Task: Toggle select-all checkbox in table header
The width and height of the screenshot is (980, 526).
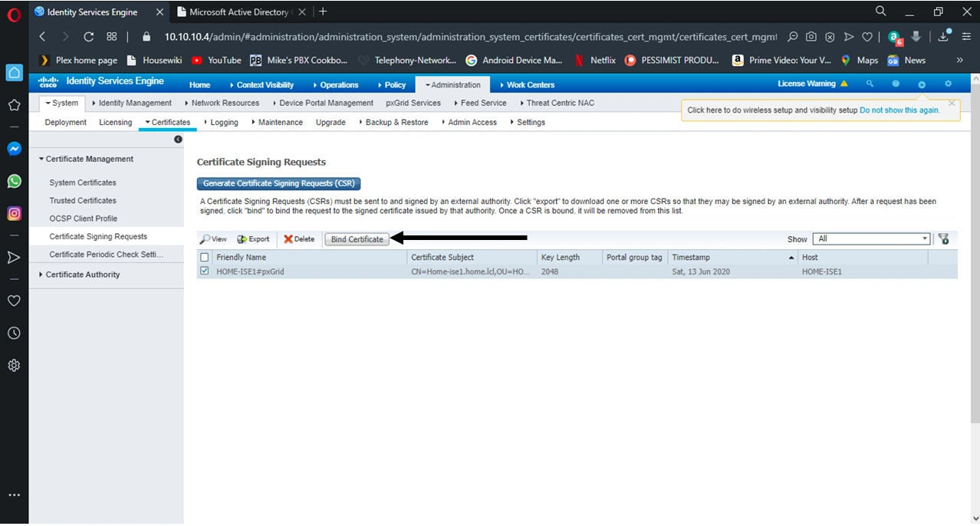Action: click(204, 258)
